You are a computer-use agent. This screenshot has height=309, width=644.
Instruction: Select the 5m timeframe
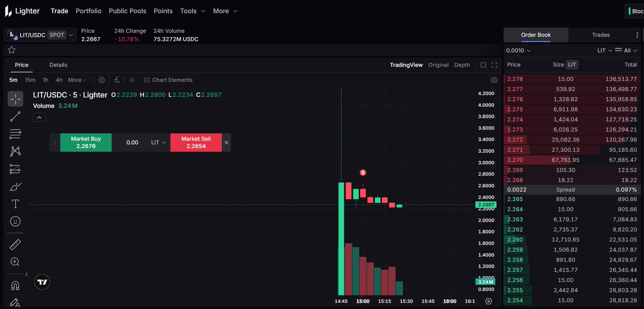[x=13, y=80]
